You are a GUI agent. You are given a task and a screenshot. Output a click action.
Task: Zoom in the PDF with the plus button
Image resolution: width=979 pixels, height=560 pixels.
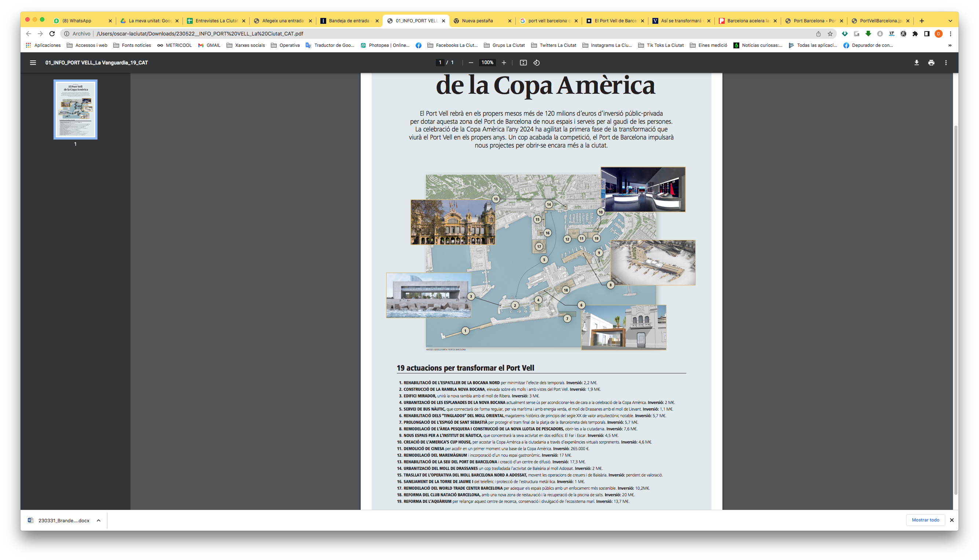point(504,63)
